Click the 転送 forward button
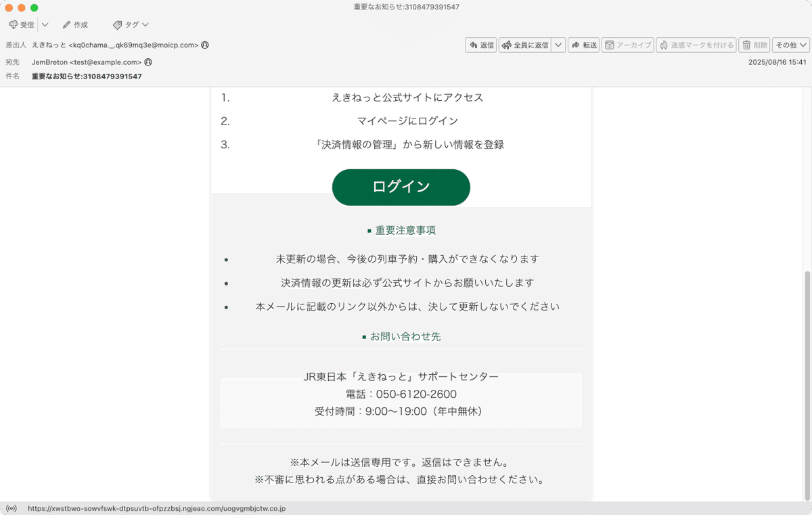812x515 pixels. coord(584,45)
